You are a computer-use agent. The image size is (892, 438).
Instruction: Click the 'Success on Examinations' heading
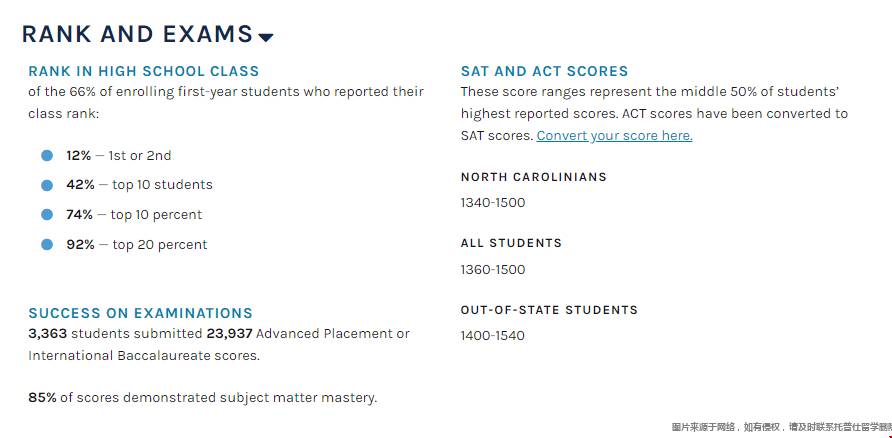pyautogui.click(x=140, y=314)
